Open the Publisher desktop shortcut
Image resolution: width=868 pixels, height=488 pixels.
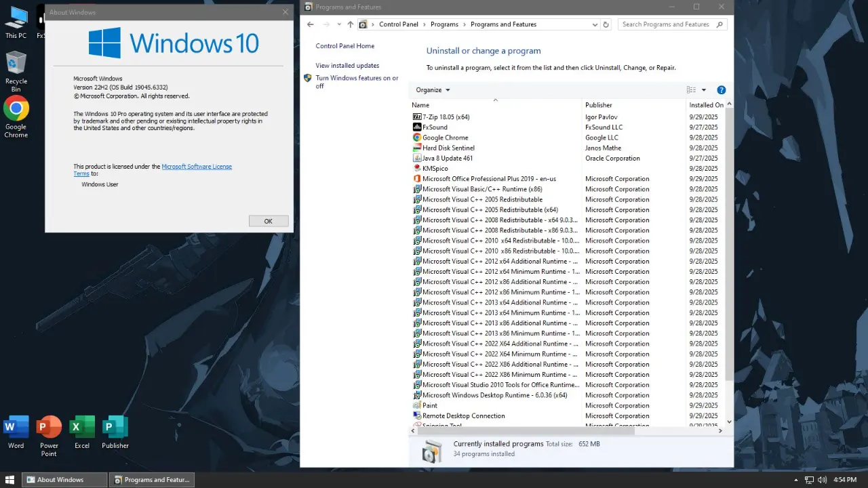coord(115,432)
